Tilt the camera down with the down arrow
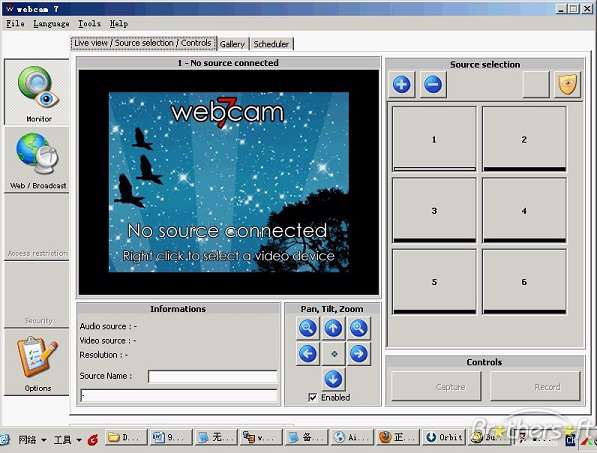The image size is (597, 453). (x=333, y=379)
